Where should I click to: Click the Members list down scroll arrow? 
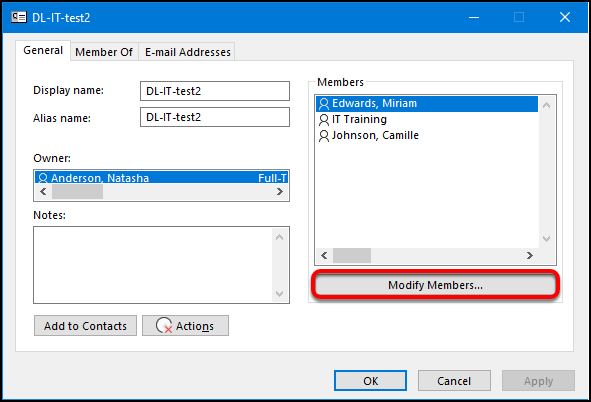point(547,238)
